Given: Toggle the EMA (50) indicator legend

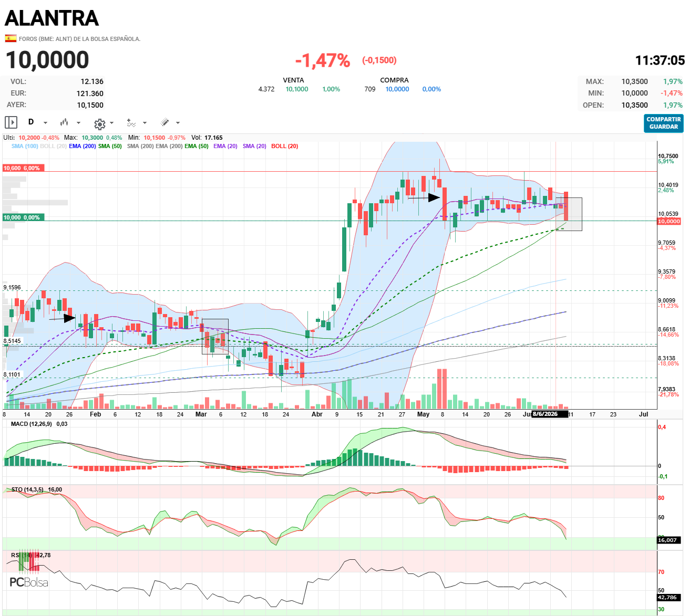Looking at the screenshot, I should 197,146.
